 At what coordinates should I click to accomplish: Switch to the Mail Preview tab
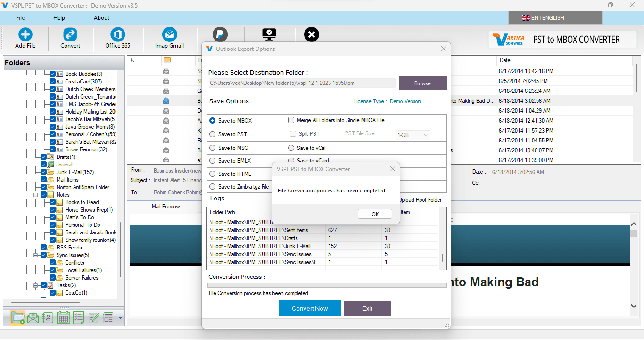coord(165,207)
